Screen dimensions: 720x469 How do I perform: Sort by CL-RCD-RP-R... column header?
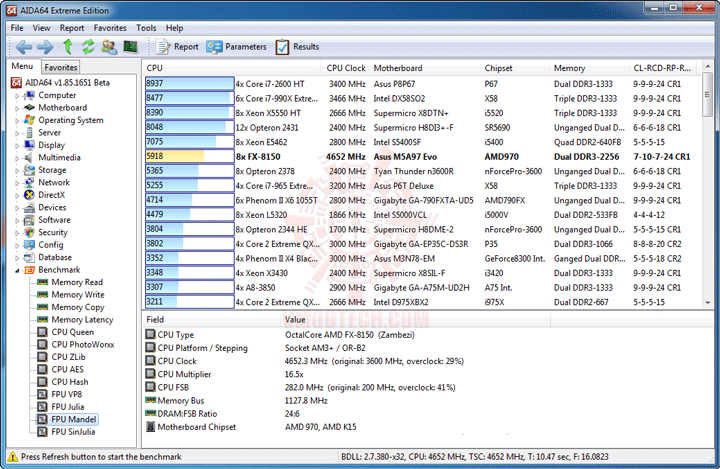click(663, 68)
